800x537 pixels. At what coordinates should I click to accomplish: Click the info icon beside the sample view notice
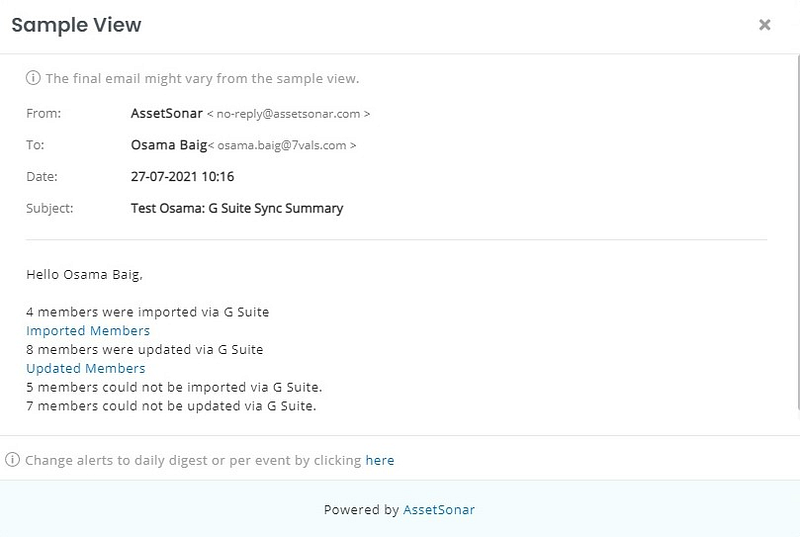pyautogui.click(x=33, y=78)
